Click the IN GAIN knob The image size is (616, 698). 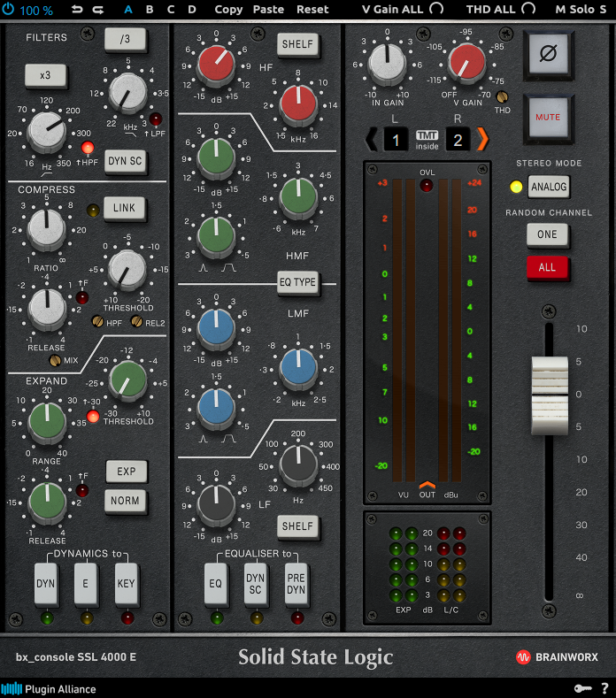point(387,63)
